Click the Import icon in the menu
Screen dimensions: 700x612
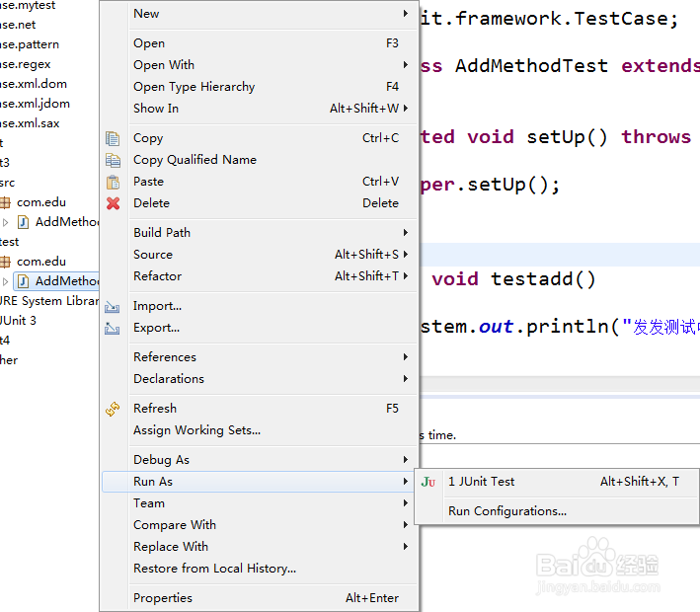click(113, 306)
